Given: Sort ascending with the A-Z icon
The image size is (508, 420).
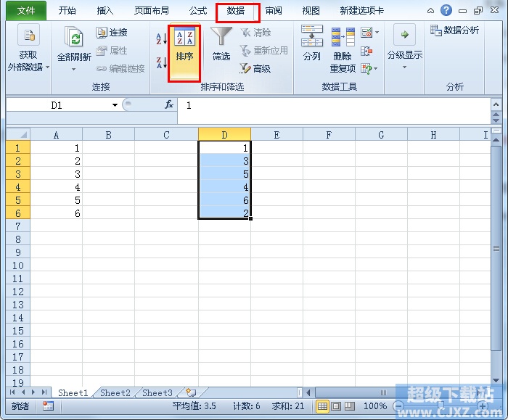Looking at the screenshot, I should click(161, 39).
